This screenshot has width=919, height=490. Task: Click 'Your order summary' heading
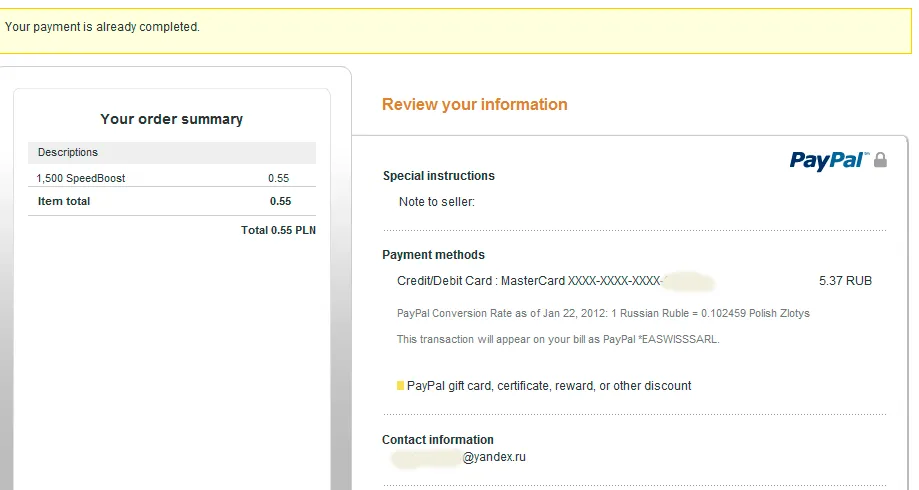[171, 119]
